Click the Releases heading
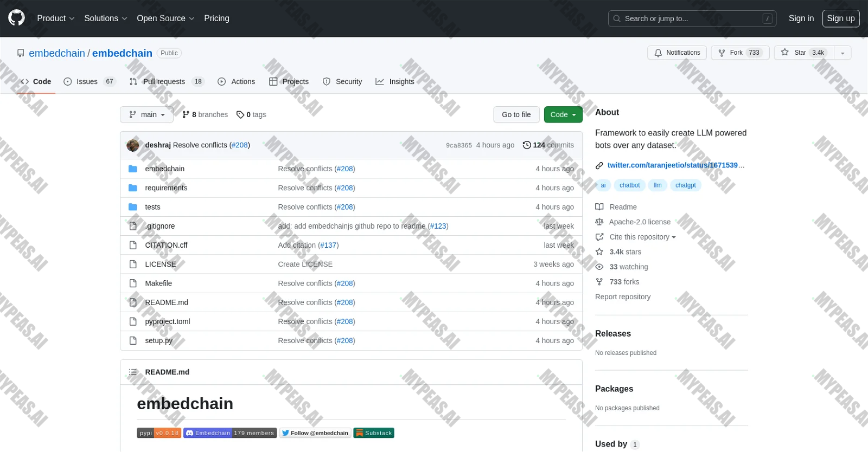 tap(613, 333)
